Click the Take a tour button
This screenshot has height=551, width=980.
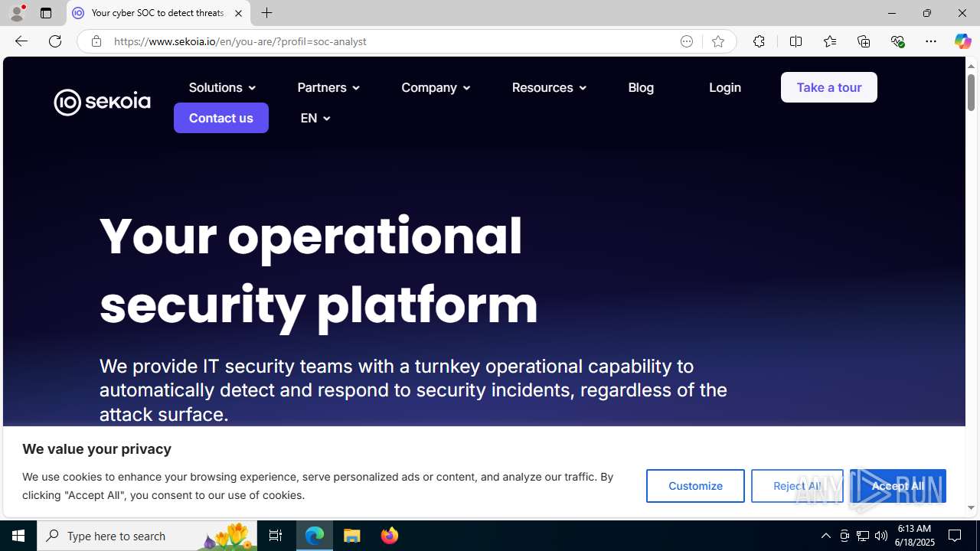(x=829, y=87)
